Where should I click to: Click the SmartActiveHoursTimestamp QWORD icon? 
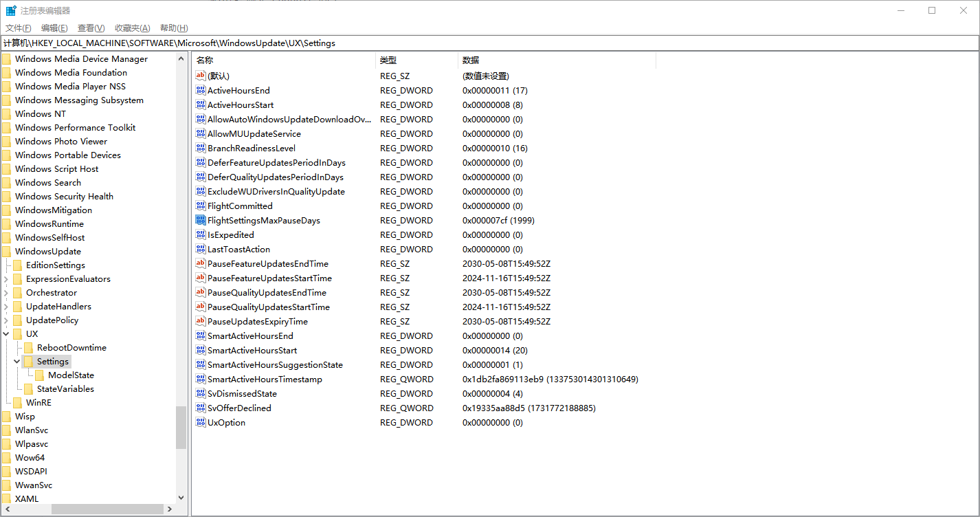pyautogui.click(x=201, y=379)
